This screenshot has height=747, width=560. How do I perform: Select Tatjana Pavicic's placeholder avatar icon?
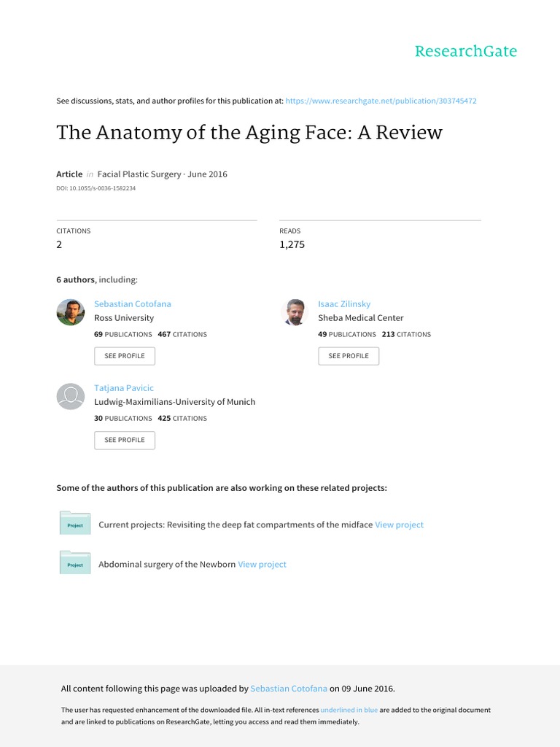(x=71, y=396)
